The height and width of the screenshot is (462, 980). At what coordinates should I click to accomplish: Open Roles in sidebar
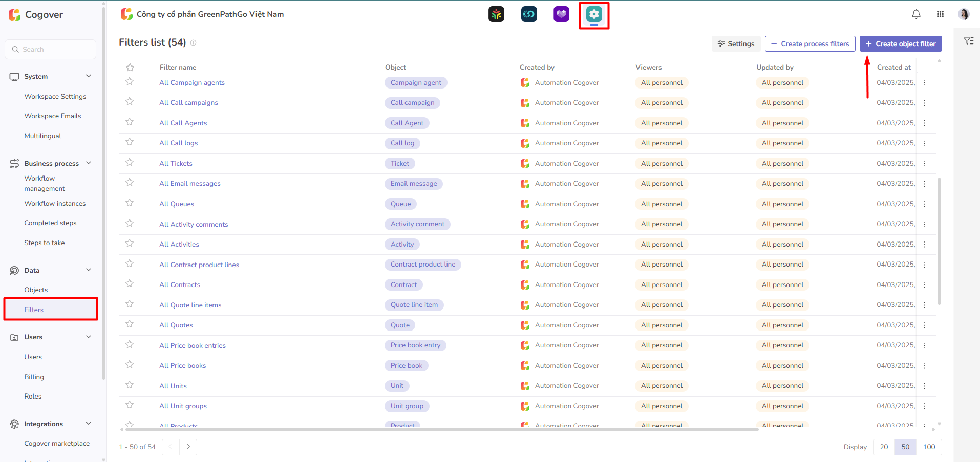[33, 396]
